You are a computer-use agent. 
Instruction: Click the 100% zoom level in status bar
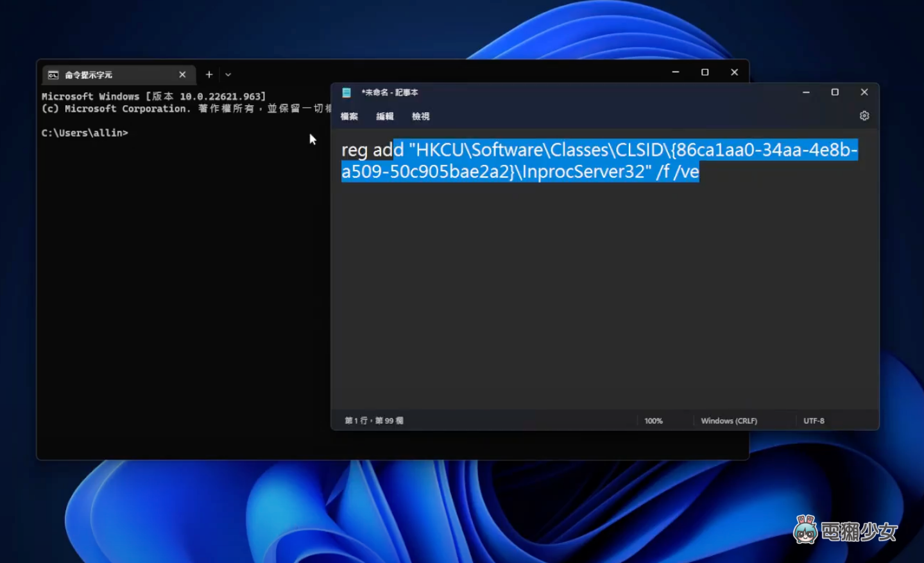(x=653, y=421)
